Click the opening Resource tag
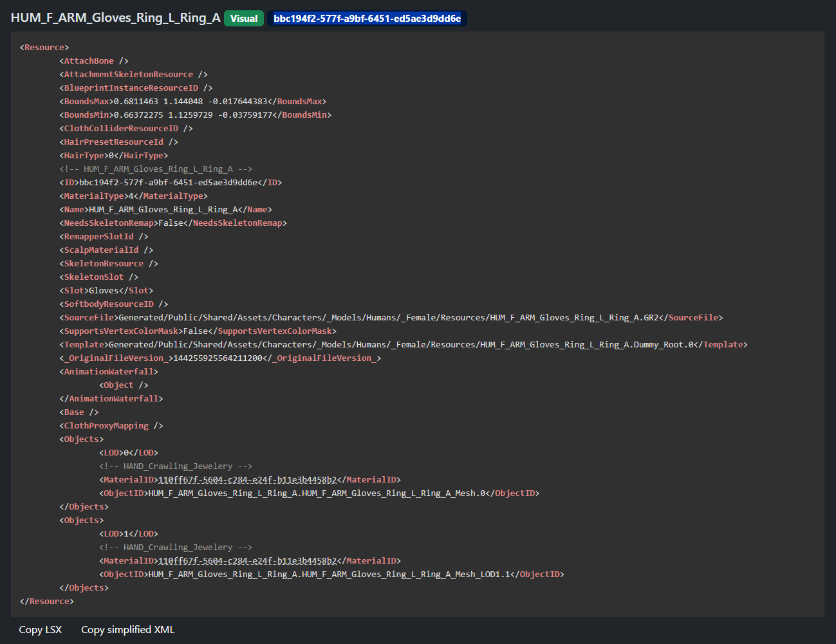The height and width of the screenshot is (644, 836). coord(44,47)
